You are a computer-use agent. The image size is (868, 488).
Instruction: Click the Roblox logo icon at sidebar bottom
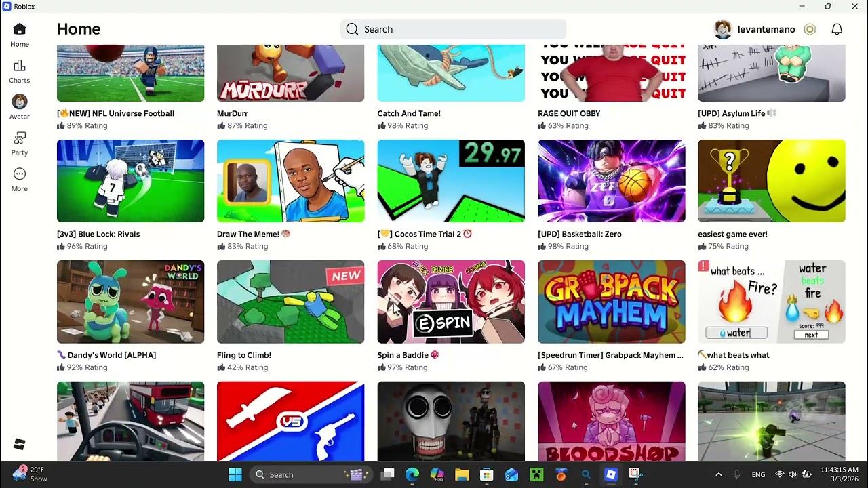[x=20, y=444]
